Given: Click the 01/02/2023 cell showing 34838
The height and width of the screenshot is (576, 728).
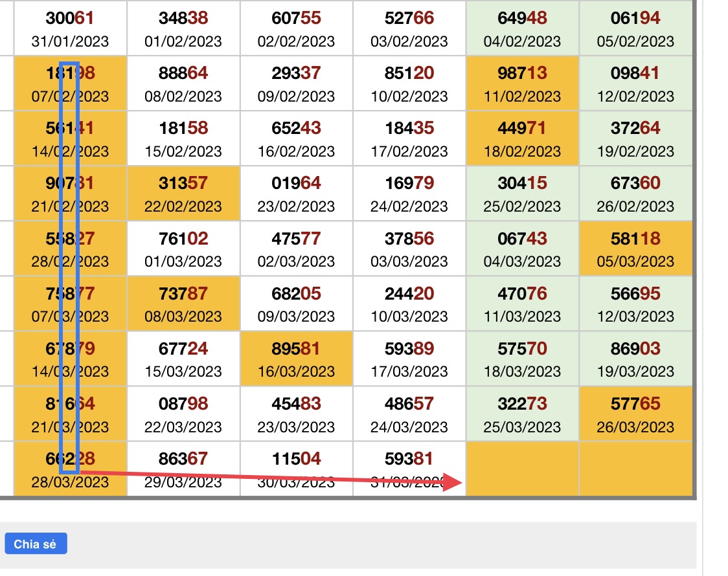Looking at the screenshot, I should 183,28.
